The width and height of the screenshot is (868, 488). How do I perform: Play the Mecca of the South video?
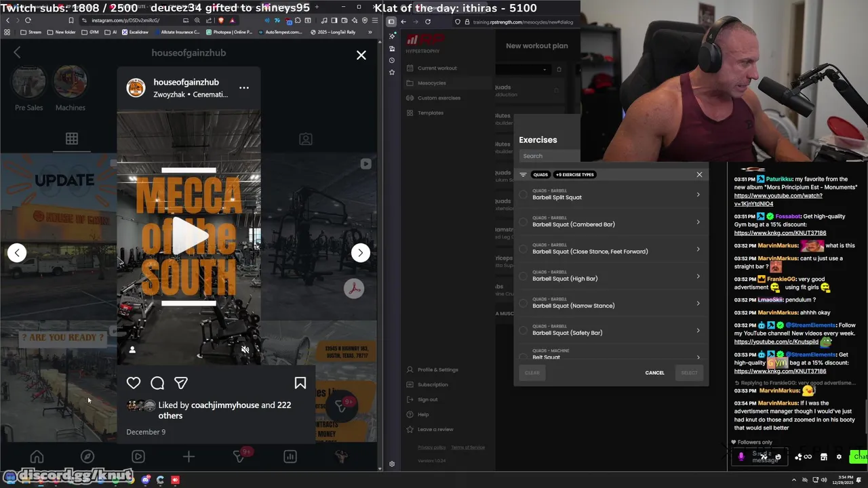tap(189, 236)
